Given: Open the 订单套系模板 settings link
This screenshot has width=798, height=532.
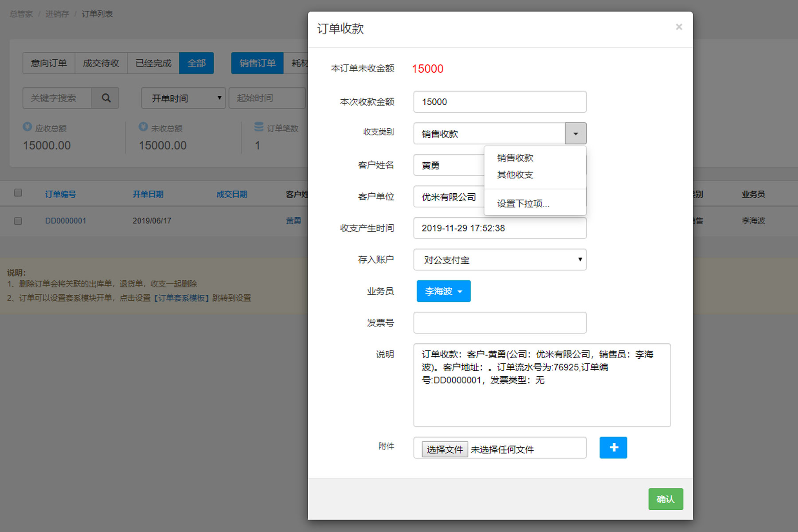Looking at the screenshot, I should [182, 298].
